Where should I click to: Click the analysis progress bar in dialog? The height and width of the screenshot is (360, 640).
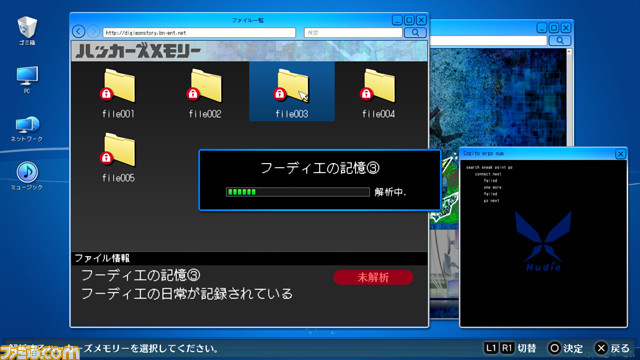[298, 192]
